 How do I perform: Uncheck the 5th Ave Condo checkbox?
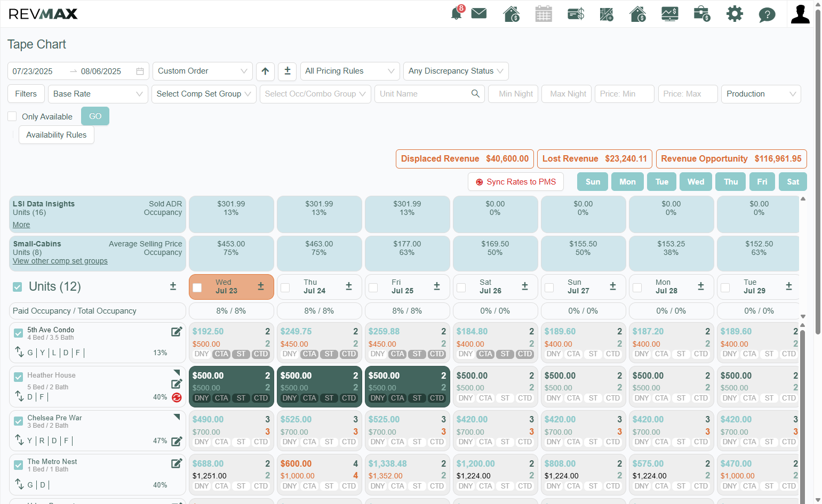[19, 333]
